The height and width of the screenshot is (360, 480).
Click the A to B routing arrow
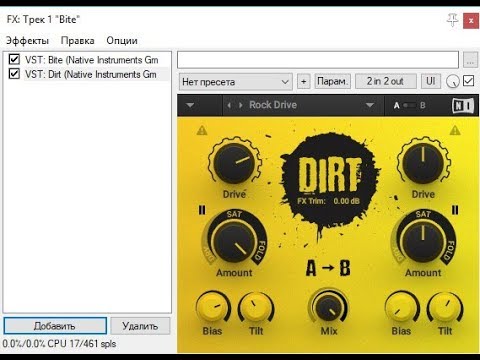[x=328, y=268]
